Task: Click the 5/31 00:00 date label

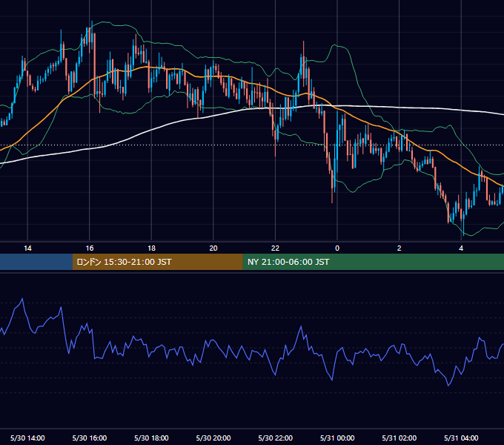Action: (337, 438)
